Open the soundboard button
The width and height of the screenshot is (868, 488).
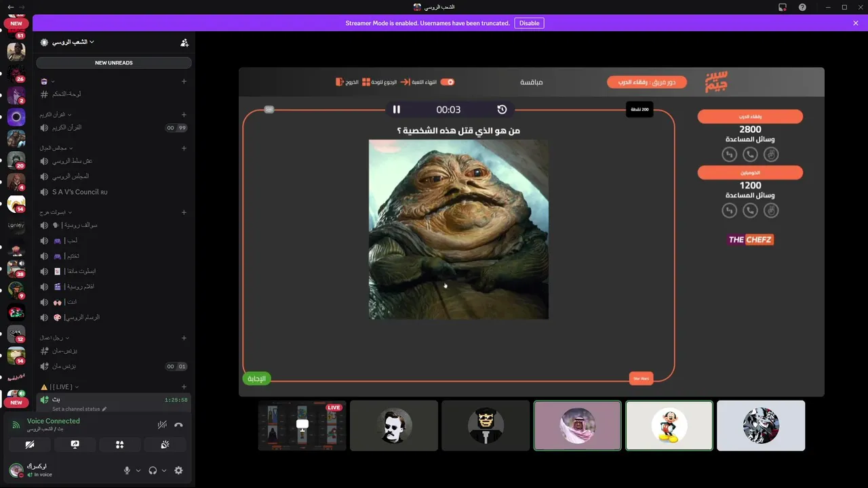165,445
